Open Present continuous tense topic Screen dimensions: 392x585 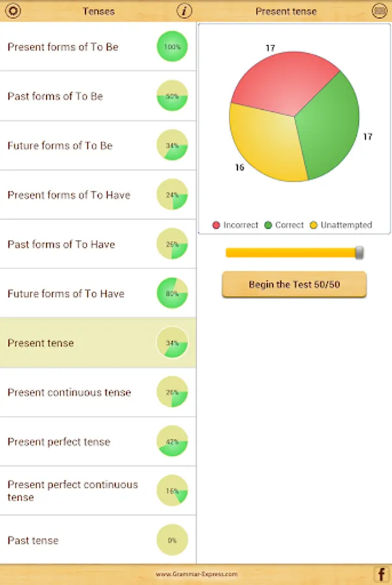[x=69, y=393]
